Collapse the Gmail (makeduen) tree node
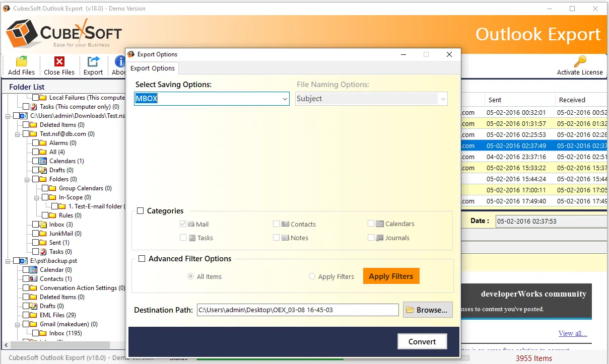 [18, 324]
